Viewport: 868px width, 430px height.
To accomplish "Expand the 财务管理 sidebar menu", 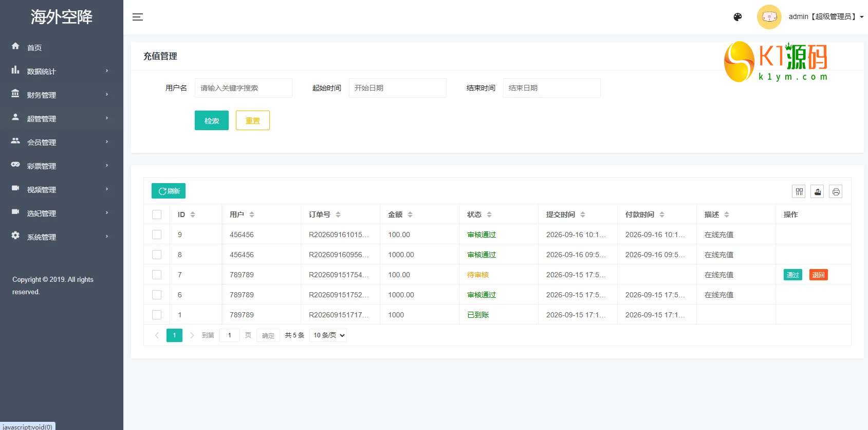I will [x=62, y=95].
